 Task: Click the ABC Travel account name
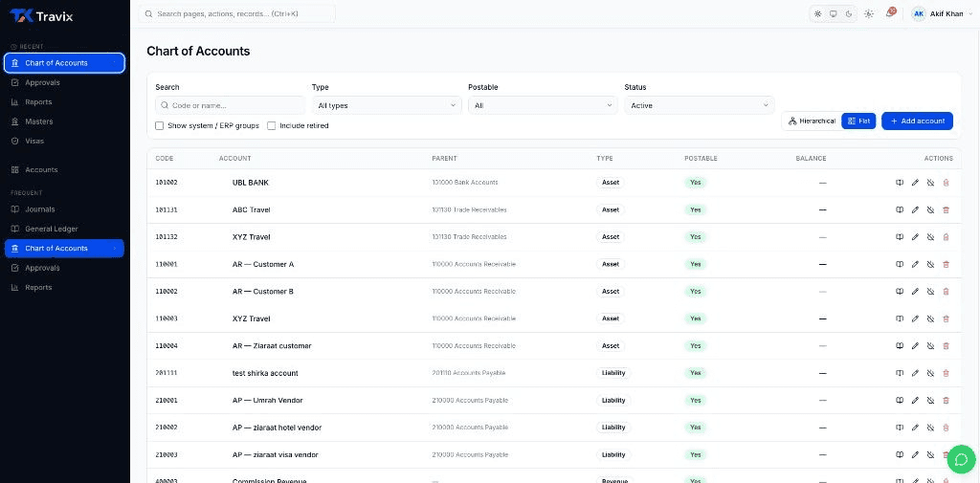(x=252, y=210)
